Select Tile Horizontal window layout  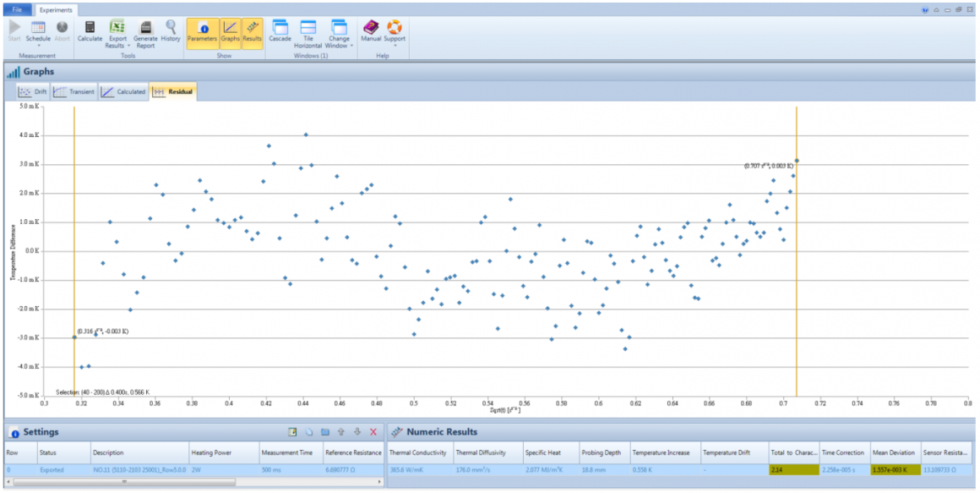308,35
